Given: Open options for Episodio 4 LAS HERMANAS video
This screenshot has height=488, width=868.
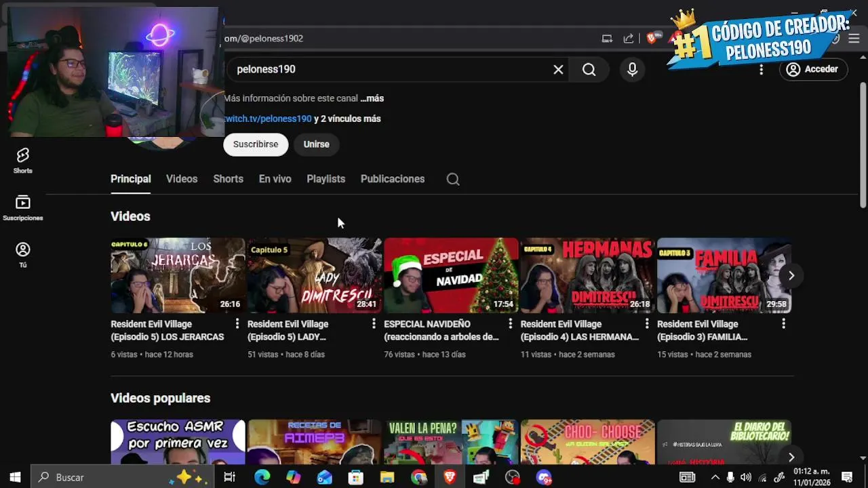Looking at the screenshot, I should tap(647, 324).
